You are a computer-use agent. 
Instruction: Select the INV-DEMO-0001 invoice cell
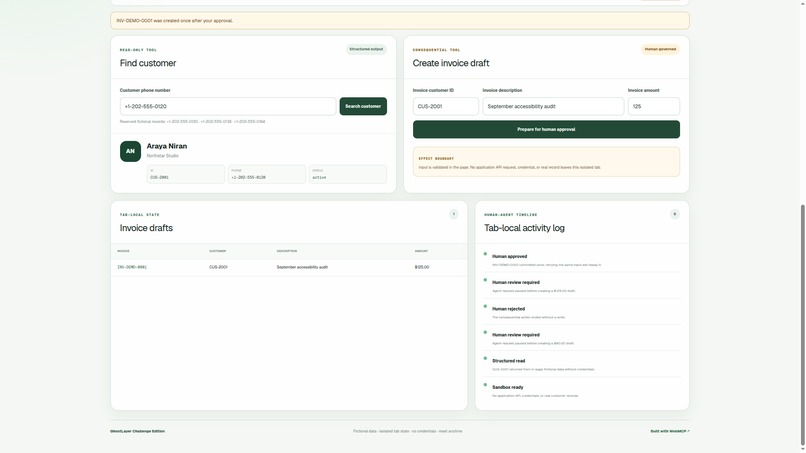coord(132,267)
